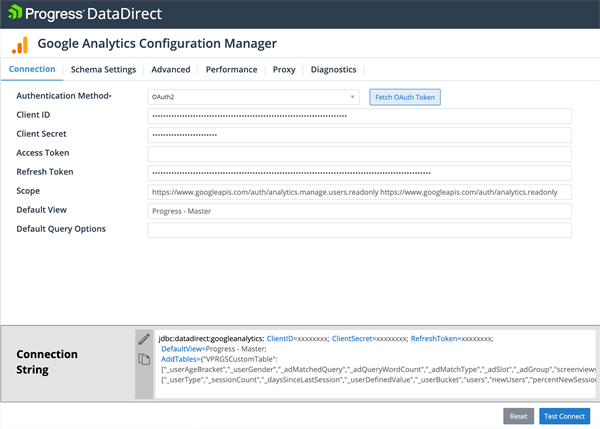Screen dimensions: 600x429
Task: Click the pencil edit icon for connection string
Action: click(144, 339)
